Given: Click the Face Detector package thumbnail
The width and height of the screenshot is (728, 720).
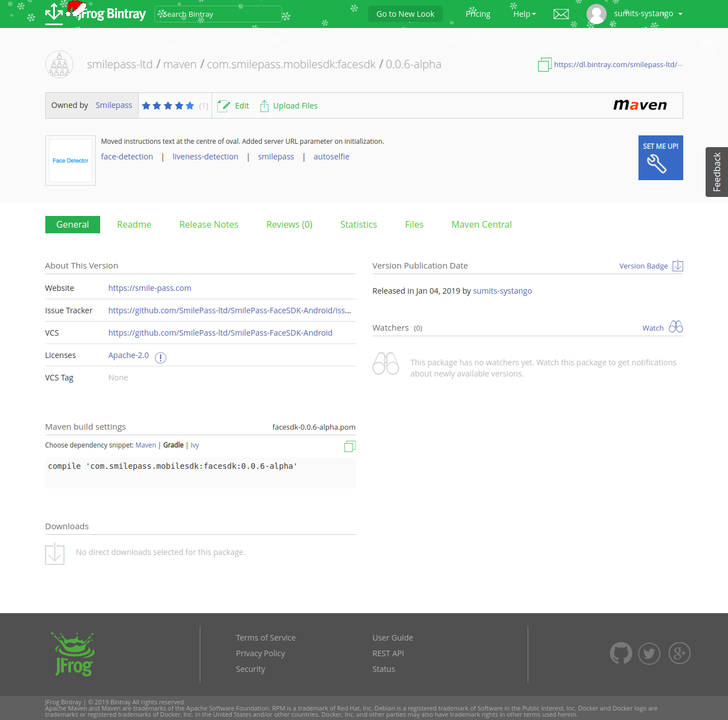Looking at the screenshot, I should 71,161.
